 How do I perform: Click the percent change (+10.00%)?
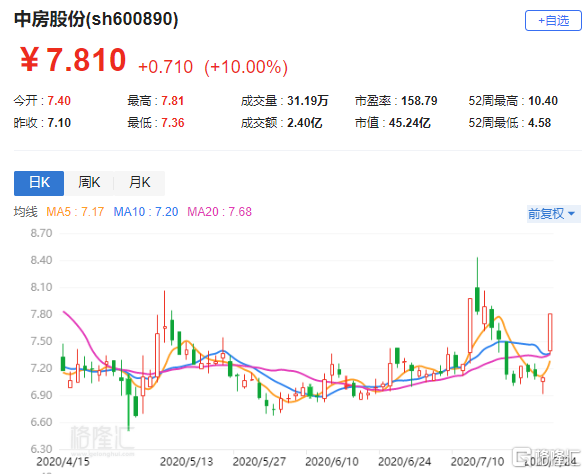tap(246, 67)
